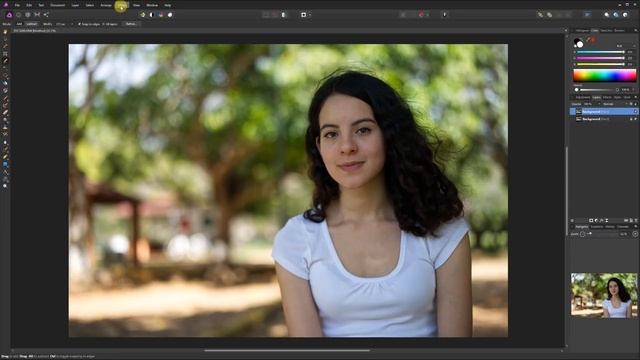Apply Auto Colours from the toolbar
640x360 pixels.
coord(161,15)
